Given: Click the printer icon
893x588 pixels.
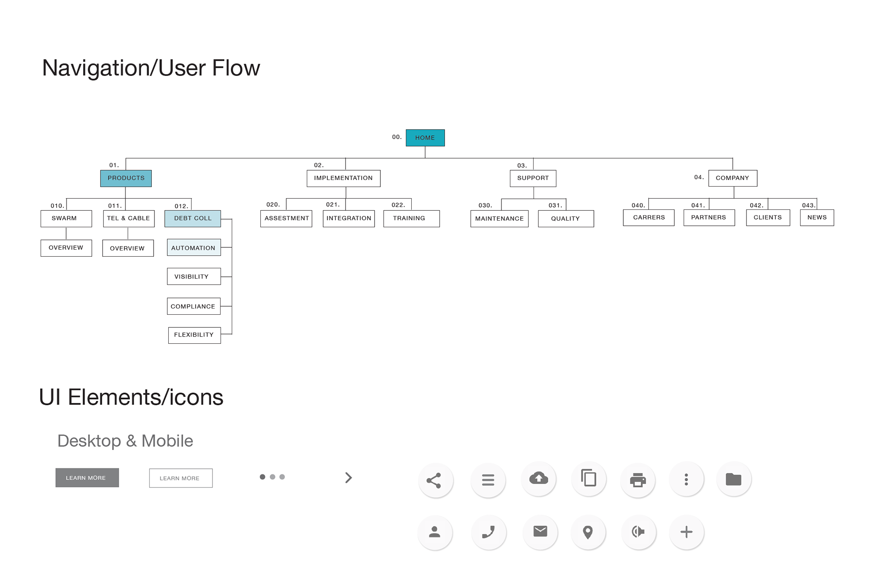Looking at the screenshot, I should click(638, 480).
